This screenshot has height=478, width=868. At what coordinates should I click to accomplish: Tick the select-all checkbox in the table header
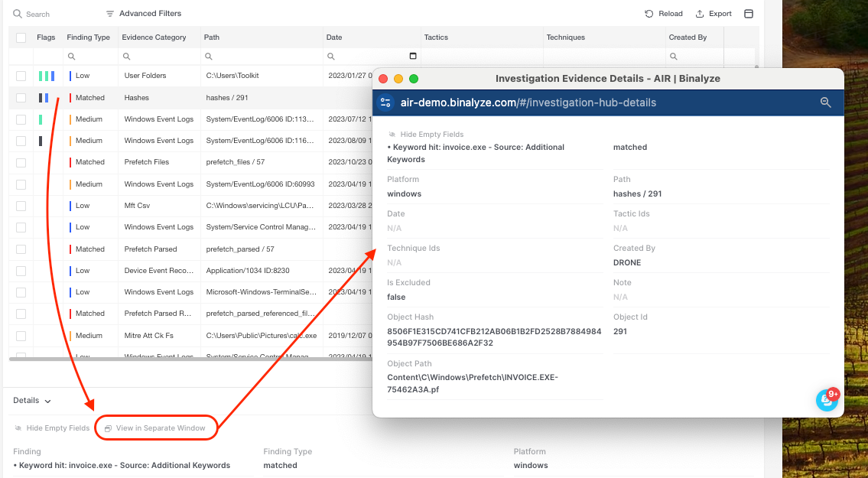21,37
